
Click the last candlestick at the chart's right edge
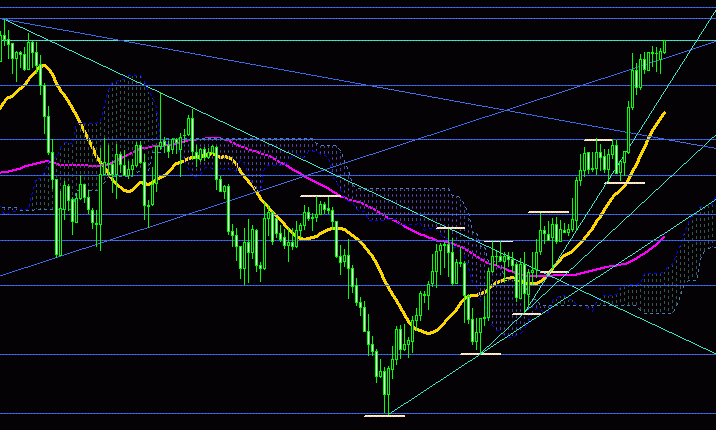point(665,46)
